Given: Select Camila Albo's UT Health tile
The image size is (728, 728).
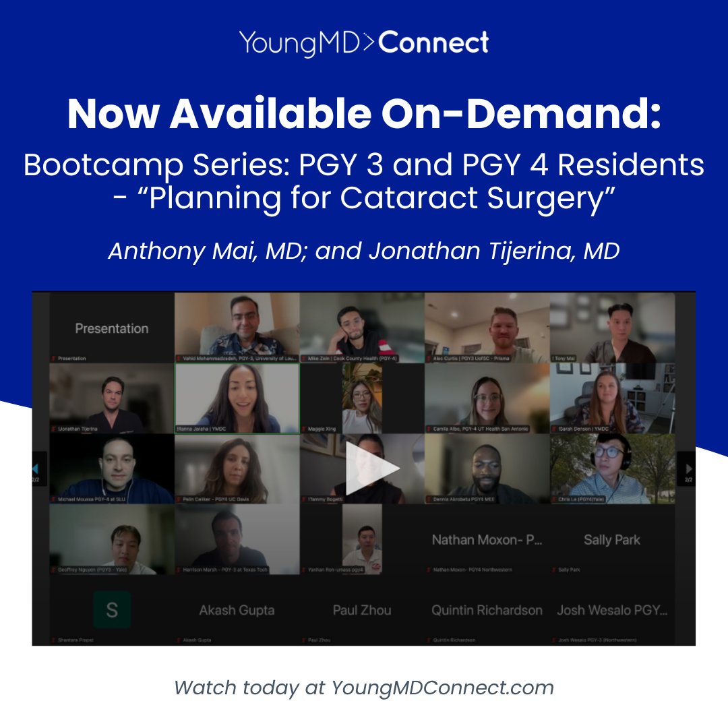Looking at the screenshot, I should 487,398.
